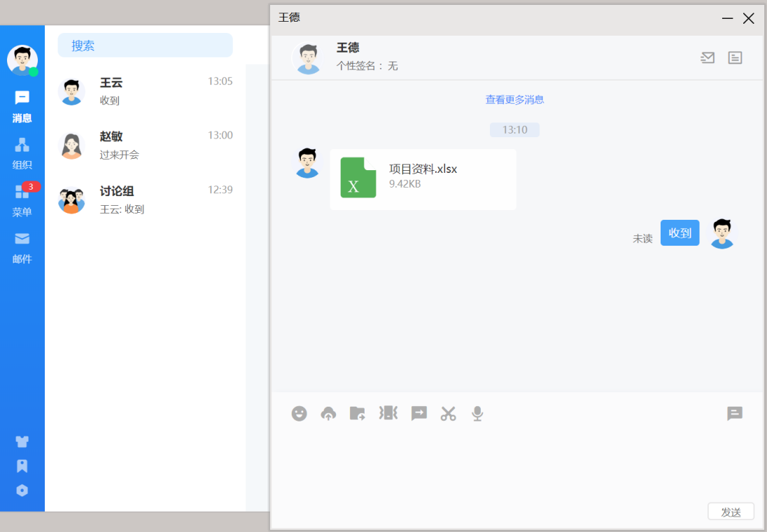Open the contact profile card icon
The height and width of the screenshot is (532, 767).
click(x=735, y=58)
